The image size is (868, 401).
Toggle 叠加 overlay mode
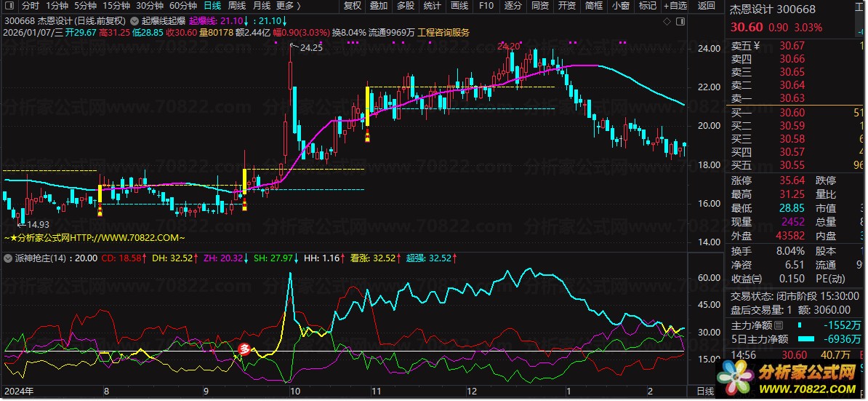378,6
